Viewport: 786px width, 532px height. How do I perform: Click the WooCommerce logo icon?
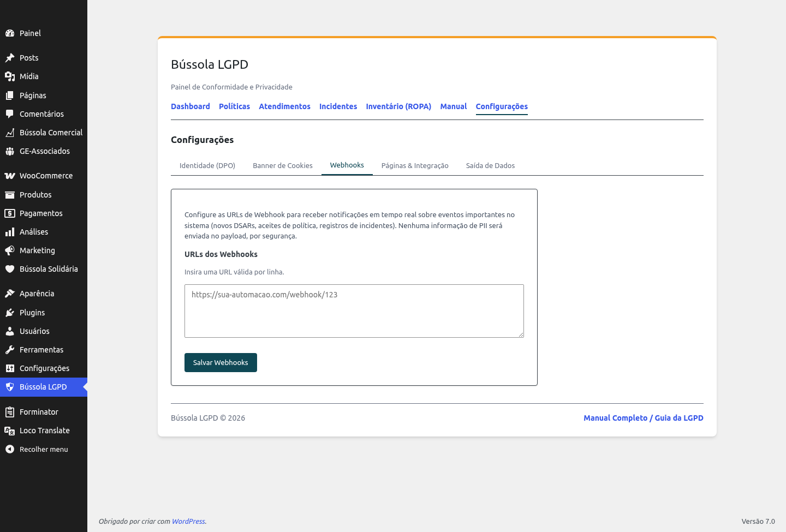pyautogui.click(x=10, y=176)
